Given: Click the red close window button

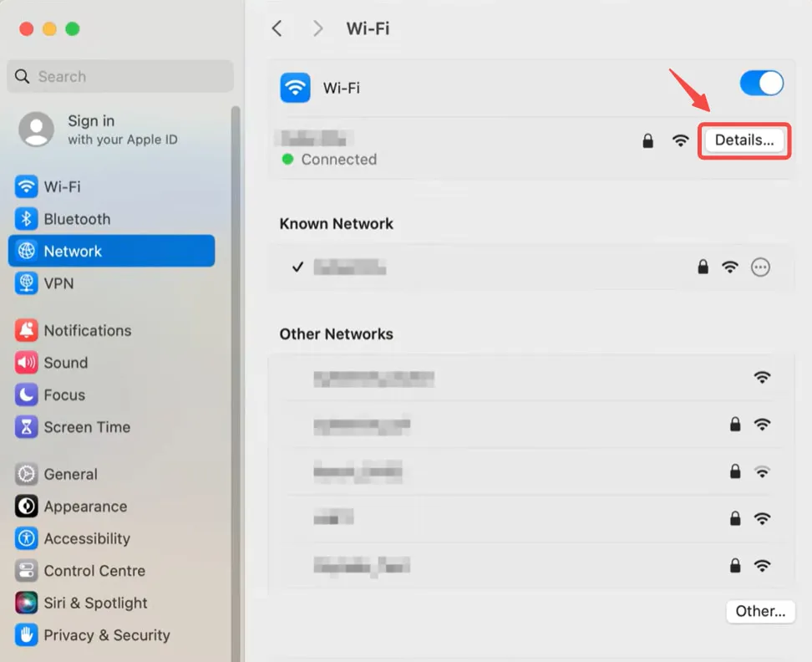Looking at the screenshot, I should pyautogui.click(x=27, y=29).
